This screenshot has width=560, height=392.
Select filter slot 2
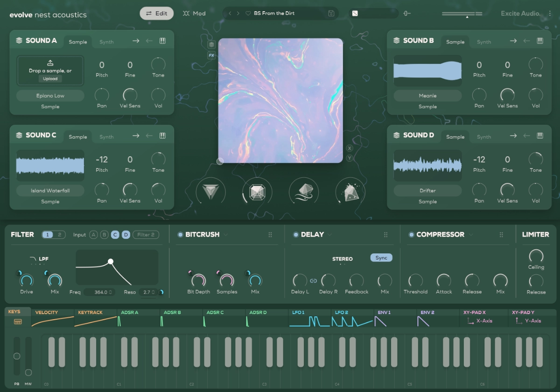(x=59, y=235)
